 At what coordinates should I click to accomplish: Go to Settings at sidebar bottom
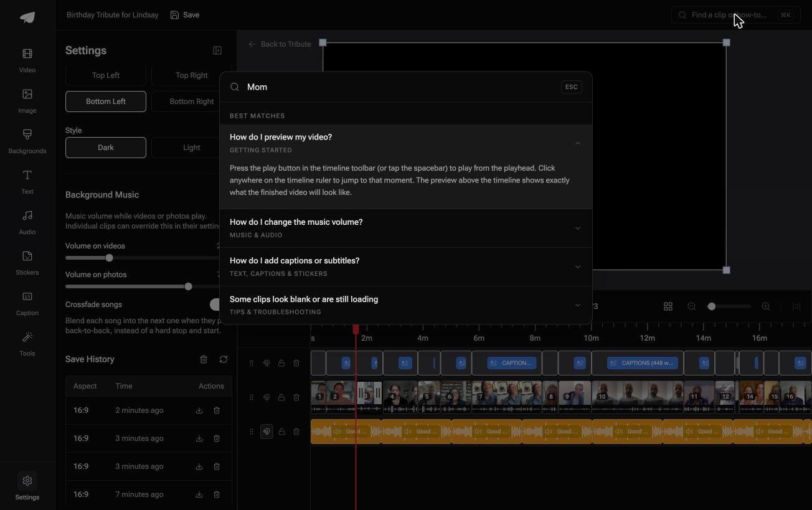pyautogui.click(x=27, y=487)
